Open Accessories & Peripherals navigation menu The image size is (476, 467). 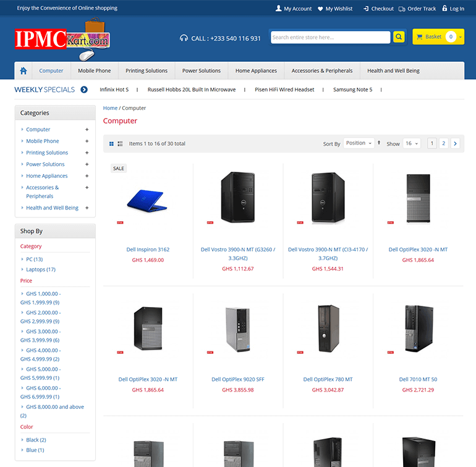pos(322,70)
